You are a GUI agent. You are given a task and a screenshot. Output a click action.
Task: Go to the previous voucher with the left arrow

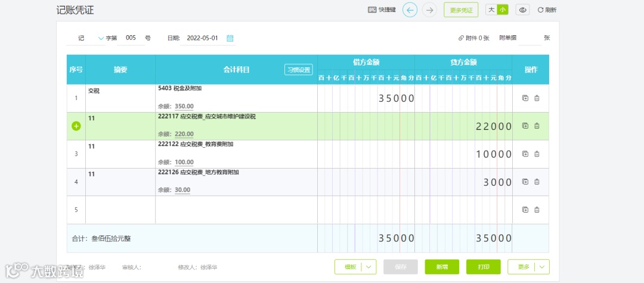pyautogui.click(x=410, y=10)
